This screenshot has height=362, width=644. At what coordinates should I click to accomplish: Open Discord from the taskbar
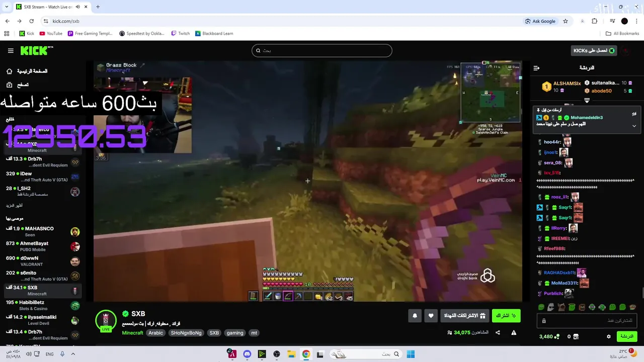[247, 354]
